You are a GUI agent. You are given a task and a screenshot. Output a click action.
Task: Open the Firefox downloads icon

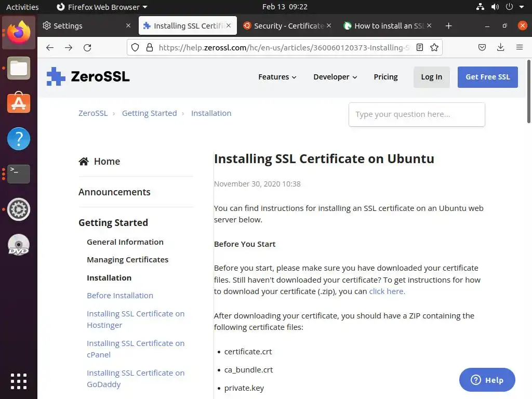pyautogui.click(x=500, y=47)
